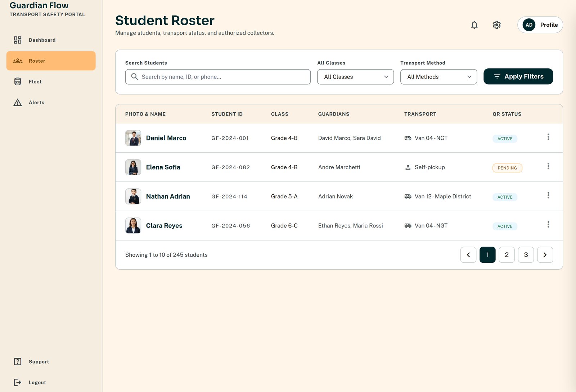The height and width of the screenshot is (392, 576).
Task: Click the STUDENT ID column header
Action: (227, 114)
